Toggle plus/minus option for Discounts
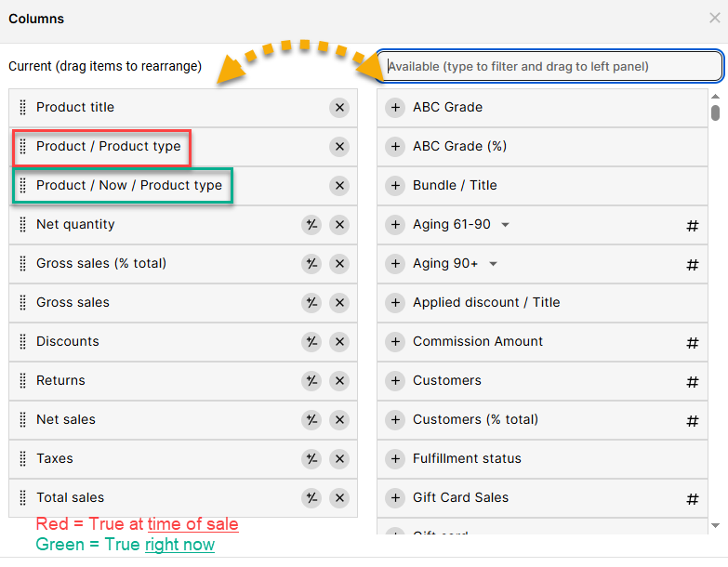728x567 pixels. point(311,342)
